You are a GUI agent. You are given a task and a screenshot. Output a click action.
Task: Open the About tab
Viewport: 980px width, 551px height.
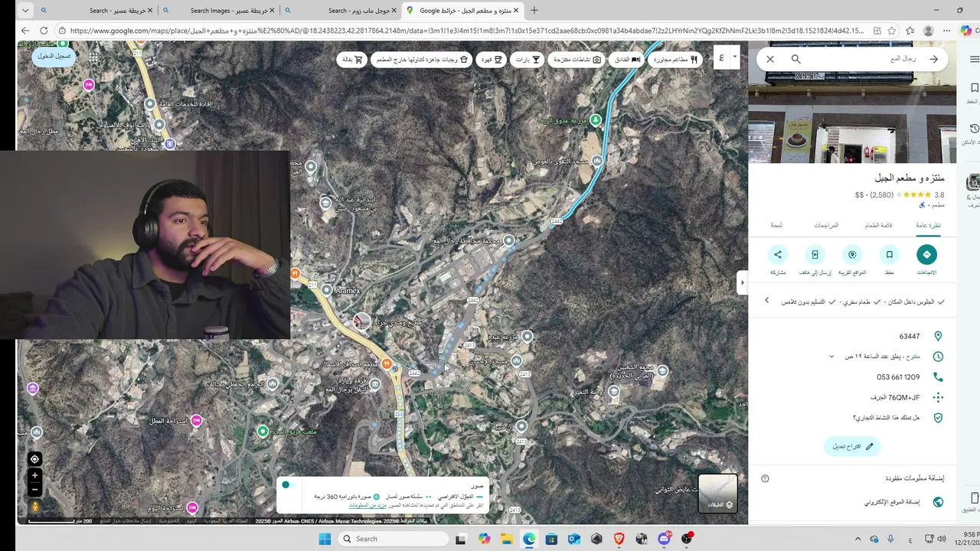(776, 225)
